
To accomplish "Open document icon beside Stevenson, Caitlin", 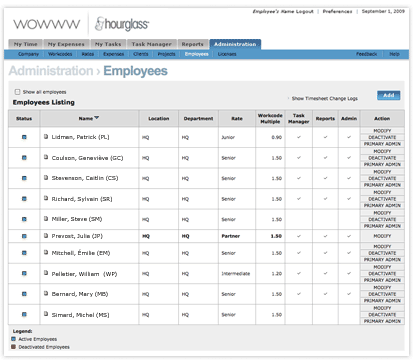I will pyautogui.click(x=46, y=177).
